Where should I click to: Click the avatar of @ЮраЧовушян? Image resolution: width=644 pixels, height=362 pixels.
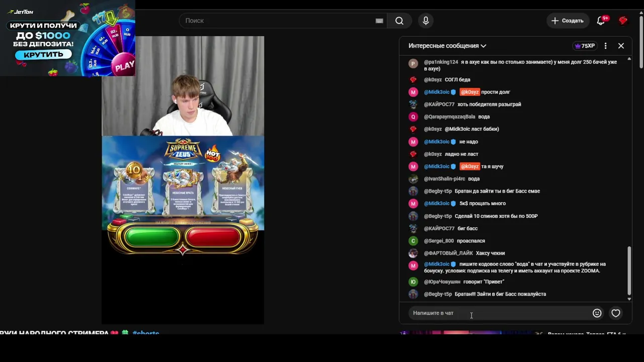click(x=413, y=282)
